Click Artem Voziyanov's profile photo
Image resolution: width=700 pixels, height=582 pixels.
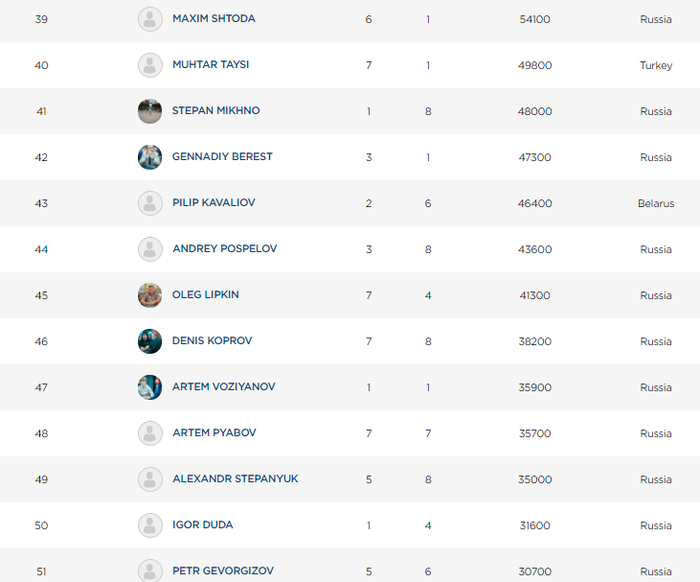[x=150, y=387]
